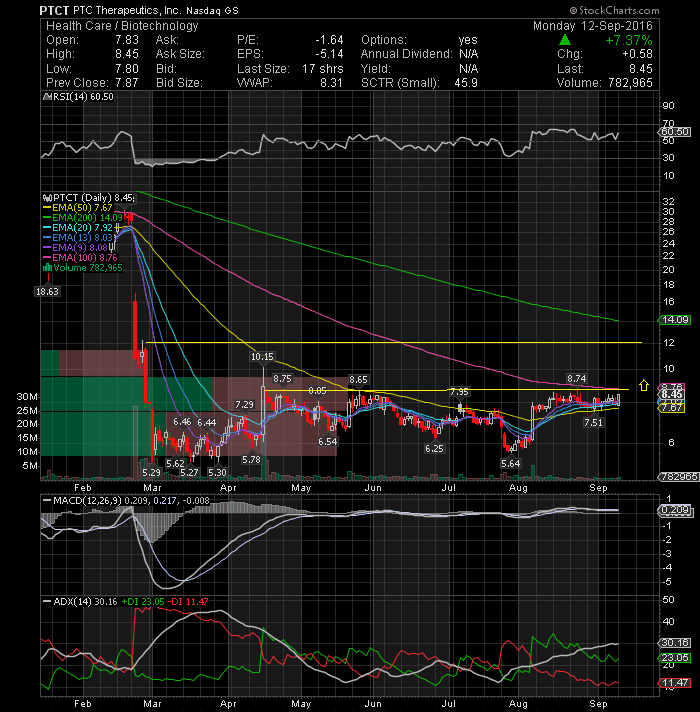Click the 5.78 price callout
This screenshot has height=712, width=700.
(x=251, y=460)
